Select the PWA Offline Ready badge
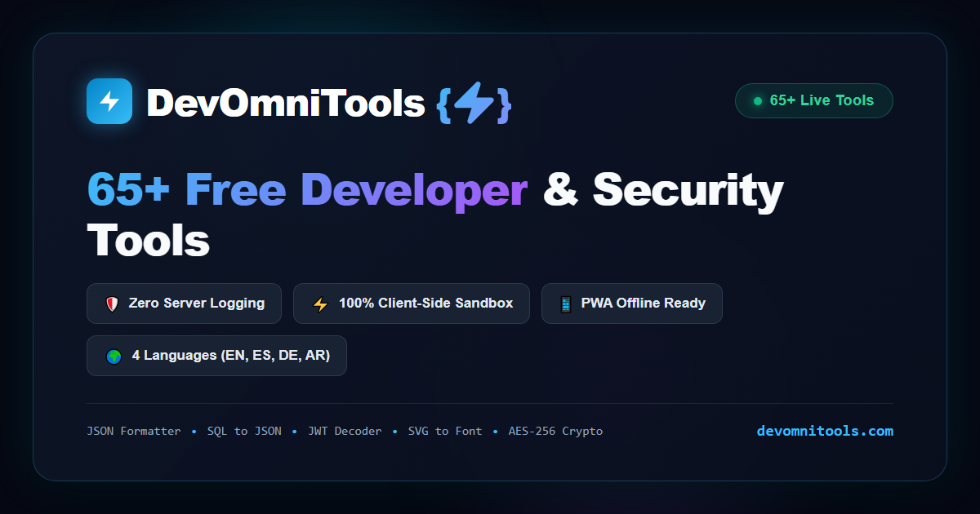The width and height of the screenshot is (980, 514). pyautogui.click(x=632, y=304)
